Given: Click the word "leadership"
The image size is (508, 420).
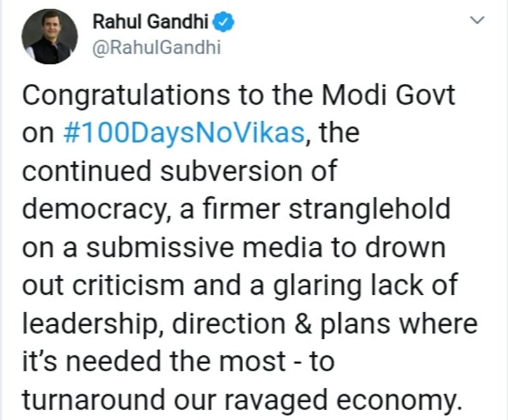Looking at the screenshot, I should click(88, 325).
